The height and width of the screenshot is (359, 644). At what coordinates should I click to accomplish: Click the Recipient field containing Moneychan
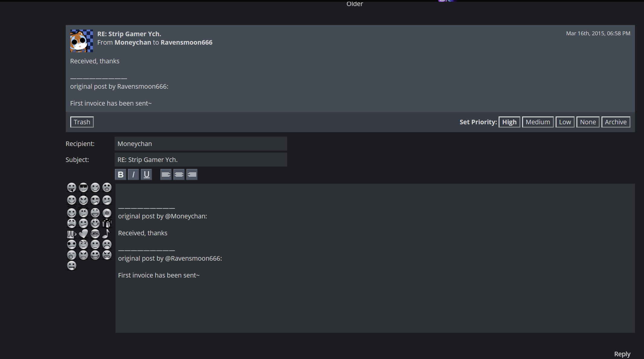[201, 144]
